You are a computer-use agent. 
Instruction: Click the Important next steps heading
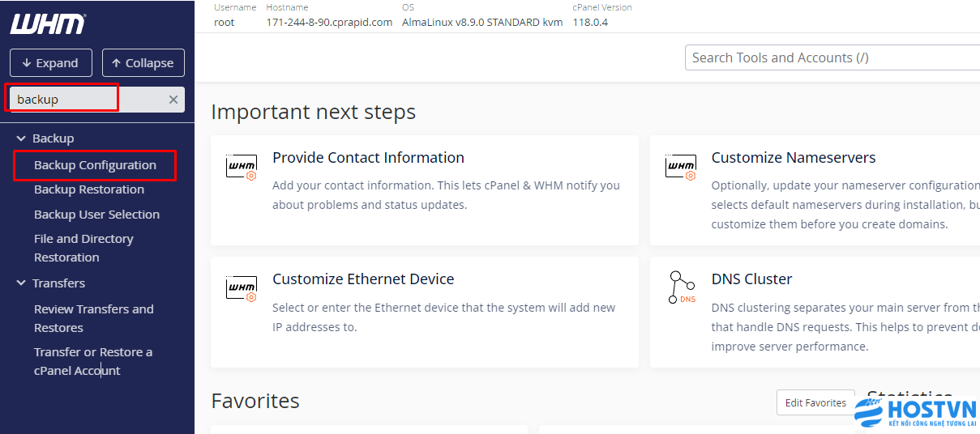pyautogui.click(x=313, y=112)
